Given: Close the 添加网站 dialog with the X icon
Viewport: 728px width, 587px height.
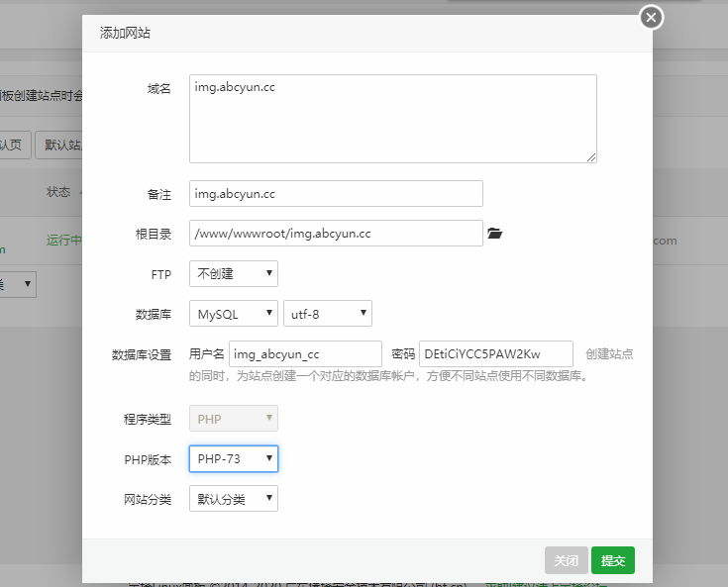Looking at the screenshot, I should pos(651,18).
